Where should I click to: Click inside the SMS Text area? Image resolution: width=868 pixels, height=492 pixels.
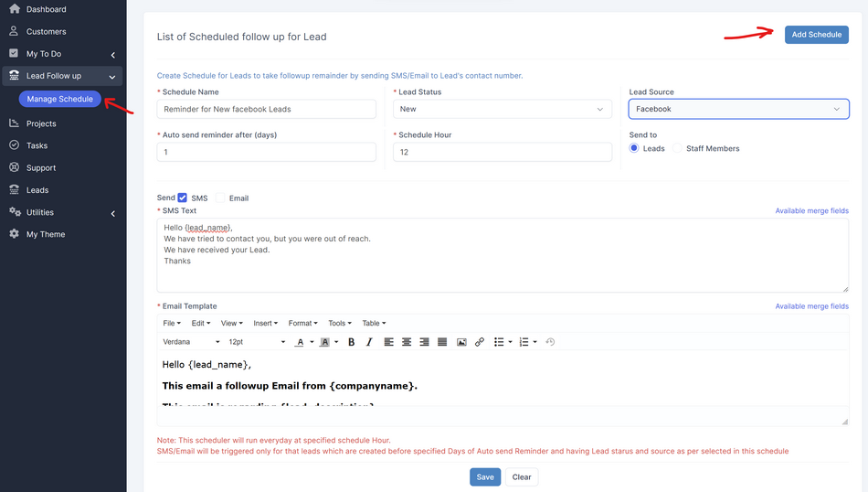[503, 255]
